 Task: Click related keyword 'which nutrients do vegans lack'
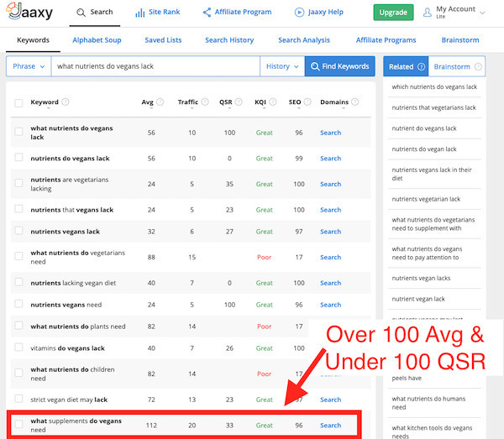[434, 86]
